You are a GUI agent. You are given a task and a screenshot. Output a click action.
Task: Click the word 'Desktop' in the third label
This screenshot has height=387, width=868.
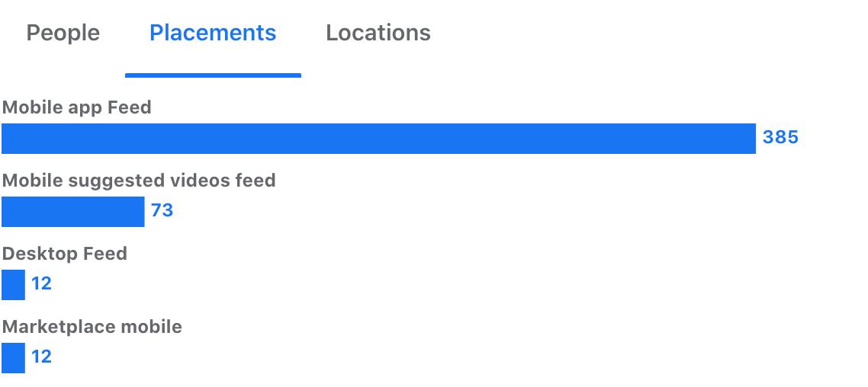click(40, 254)
